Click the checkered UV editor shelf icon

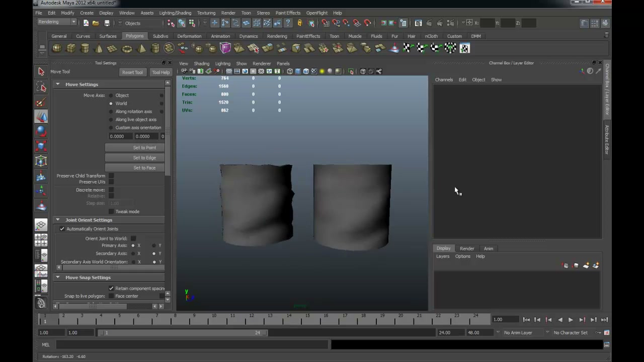coord(464,48)
